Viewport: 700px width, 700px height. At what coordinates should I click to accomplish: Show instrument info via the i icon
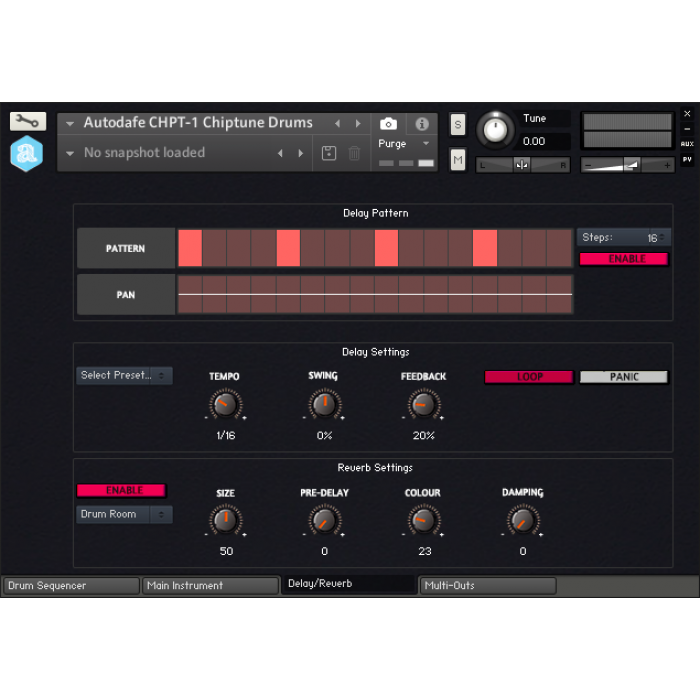tap(421, 124)
